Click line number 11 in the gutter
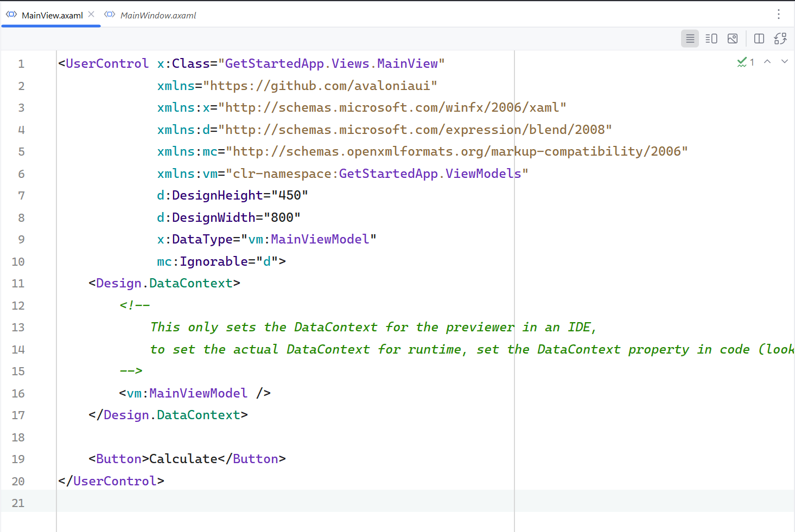Image resolution: width=795 pixels, height=532 pixels. point(18,284)
